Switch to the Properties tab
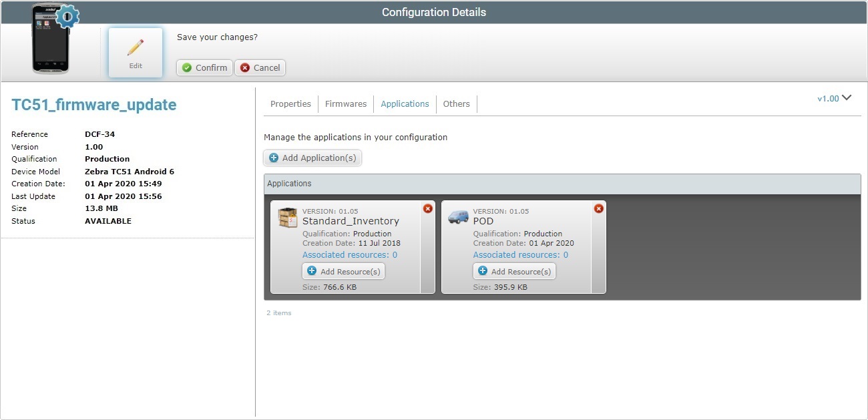Viewport: 868px width, 420px height. pyautogui.click(x=290, y=103)
